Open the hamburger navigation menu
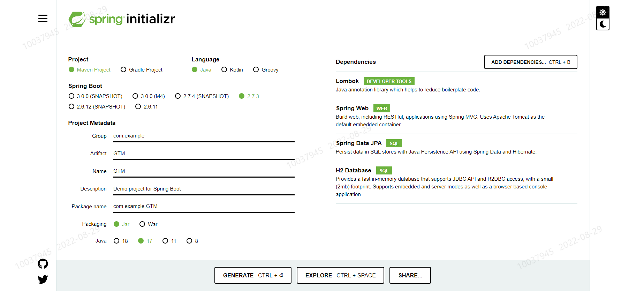Screen dimensions: 644x291 click(x=43, y=18)
